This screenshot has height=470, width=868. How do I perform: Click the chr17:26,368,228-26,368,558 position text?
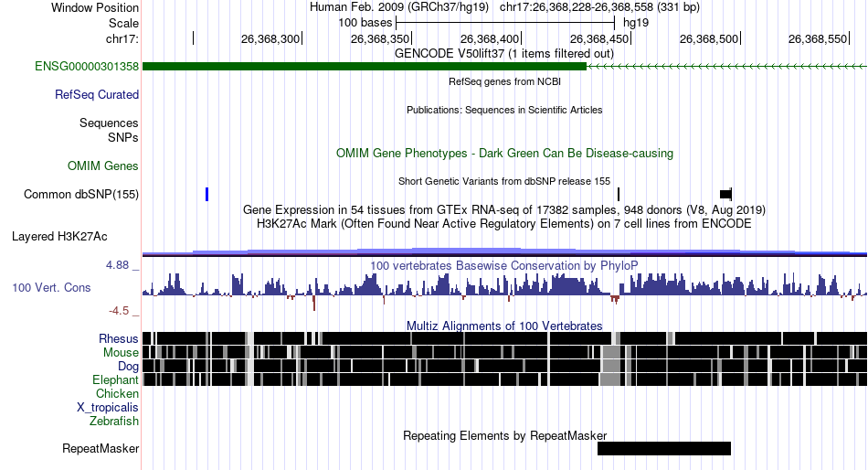599,7
